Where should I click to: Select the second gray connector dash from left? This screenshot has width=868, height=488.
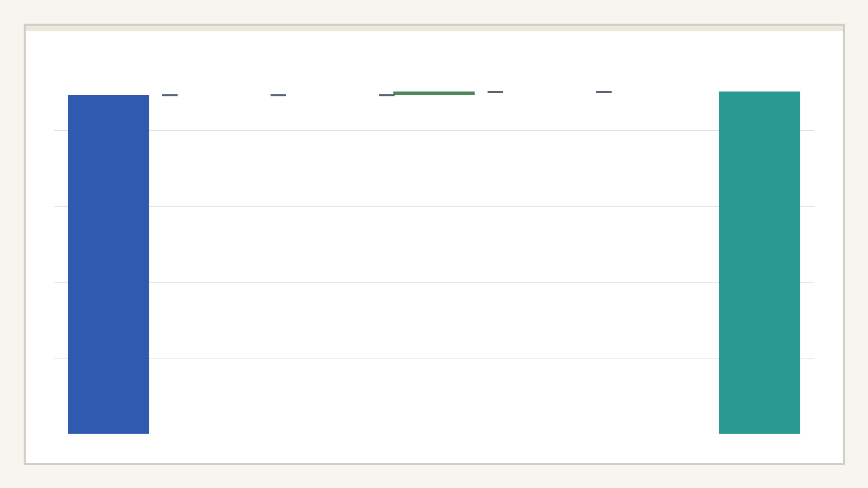278,95
